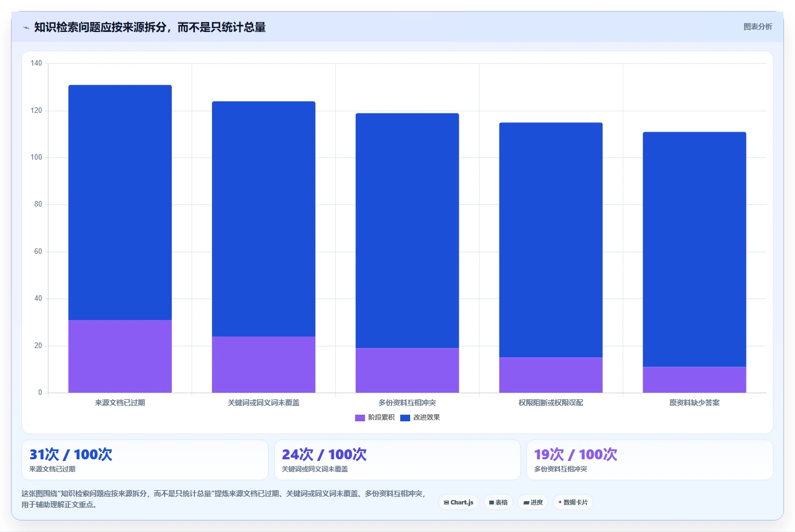Viewport: 795px width, 532px height.
Task: Click the 31次 / 100次 stat card value
Action: click(x=71, y=454)
